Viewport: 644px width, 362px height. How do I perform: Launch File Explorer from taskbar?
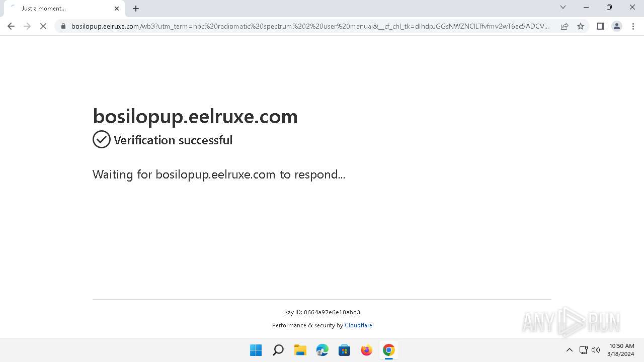pyautogui.click(x=300, y=350)
